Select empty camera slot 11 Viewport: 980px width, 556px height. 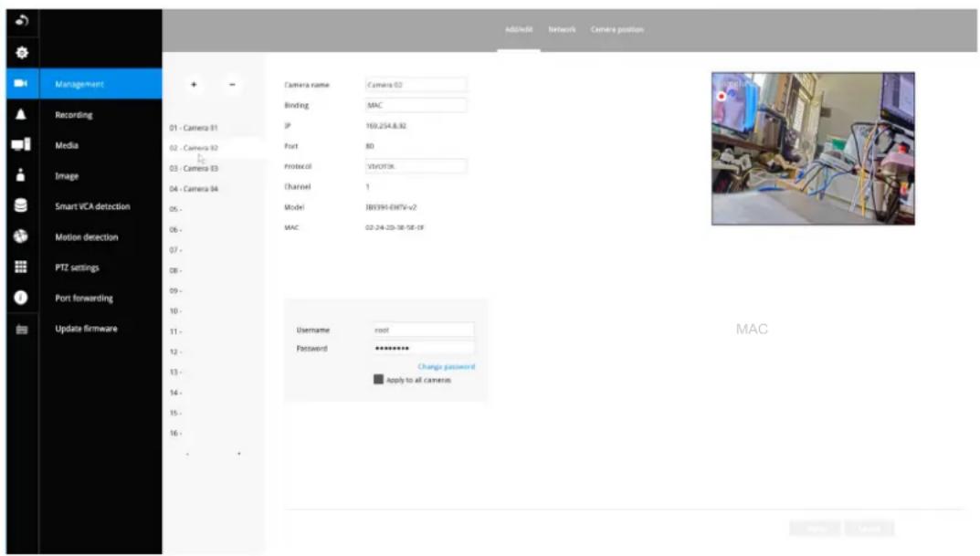(x=175, y=331)
